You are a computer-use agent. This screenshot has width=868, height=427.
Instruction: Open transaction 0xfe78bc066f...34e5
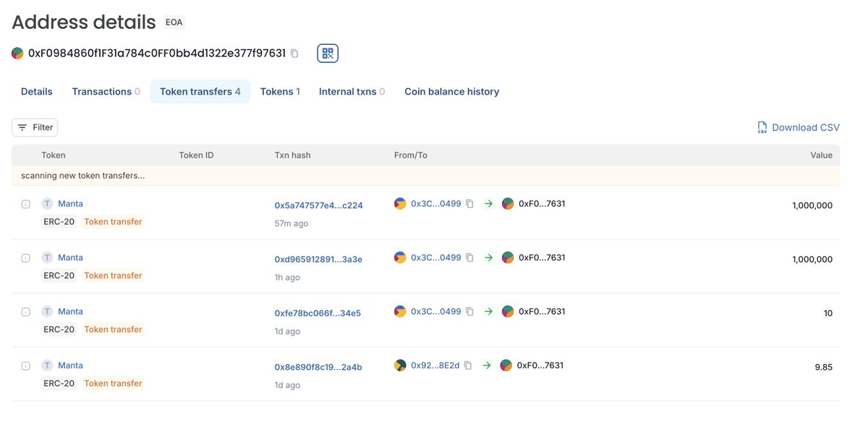(x=318, y=313)
